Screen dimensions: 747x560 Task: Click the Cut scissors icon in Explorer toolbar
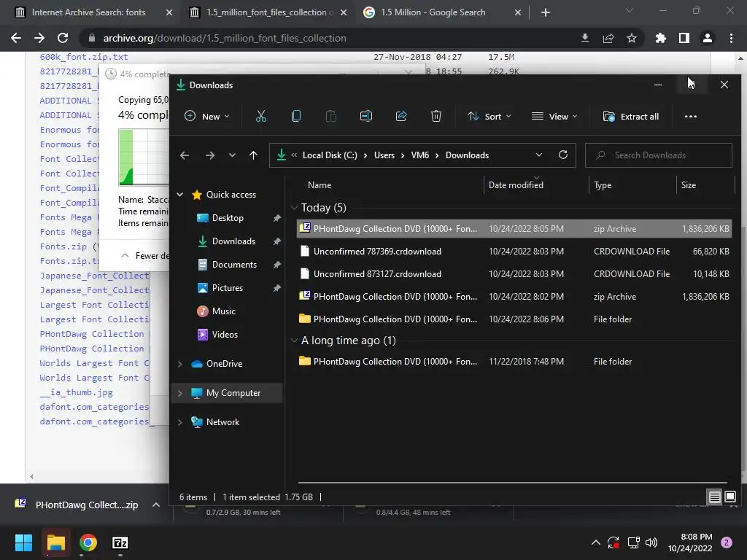261,116
